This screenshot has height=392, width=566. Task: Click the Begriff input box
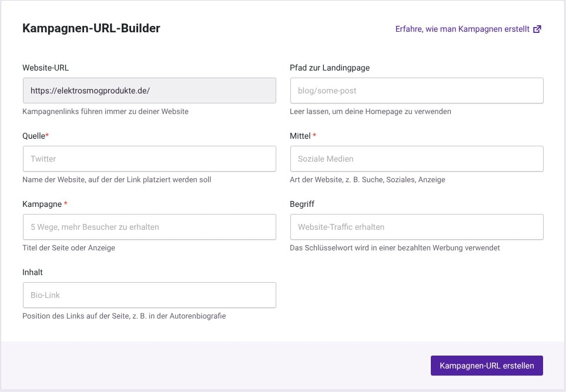pyautogui.click(x=416, y=227)
